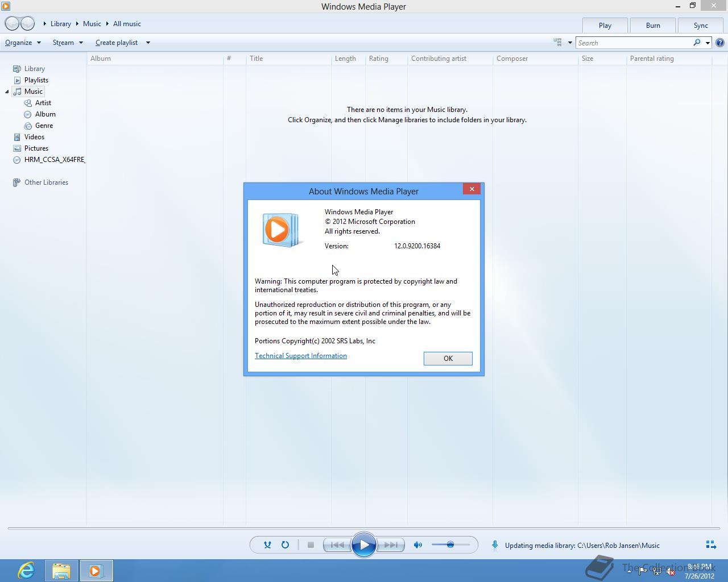Sort by Contributing artist column header
The width and height of the screenshot is (728, 582).
(x=450, y=59)
